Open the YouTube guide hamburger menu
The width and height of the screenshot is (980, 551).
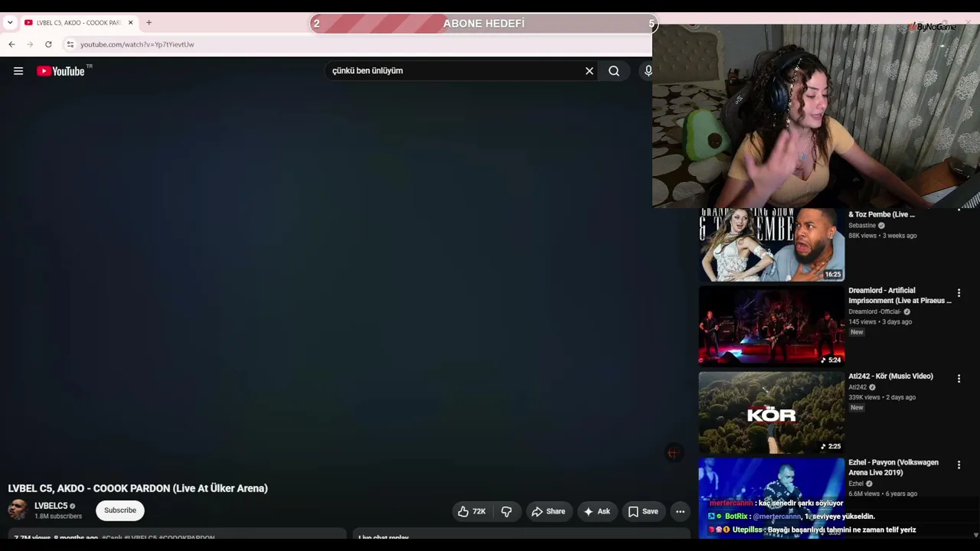coord(18,71)
